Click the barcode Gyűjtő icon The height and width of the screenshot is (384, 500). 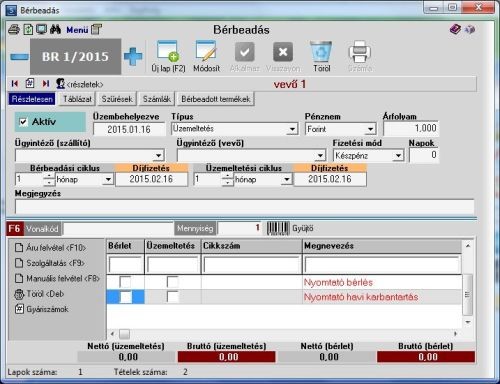278,228
